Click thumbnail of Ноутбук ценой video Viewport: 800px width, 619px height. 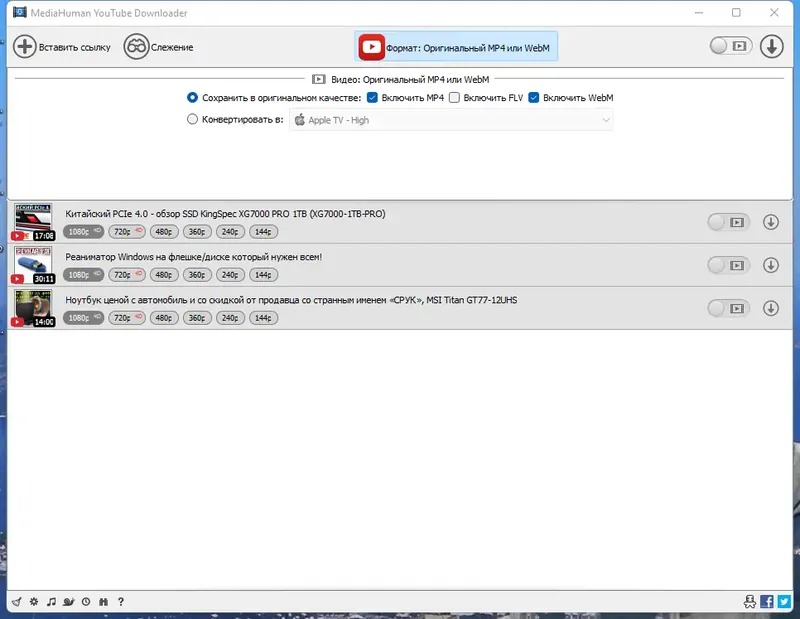coord(33,308)
